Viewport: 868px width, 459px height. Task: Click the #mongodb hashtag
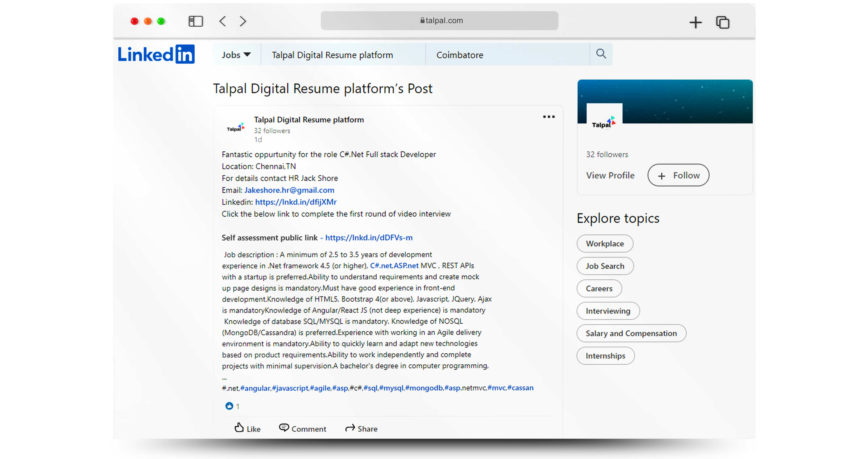424,388
